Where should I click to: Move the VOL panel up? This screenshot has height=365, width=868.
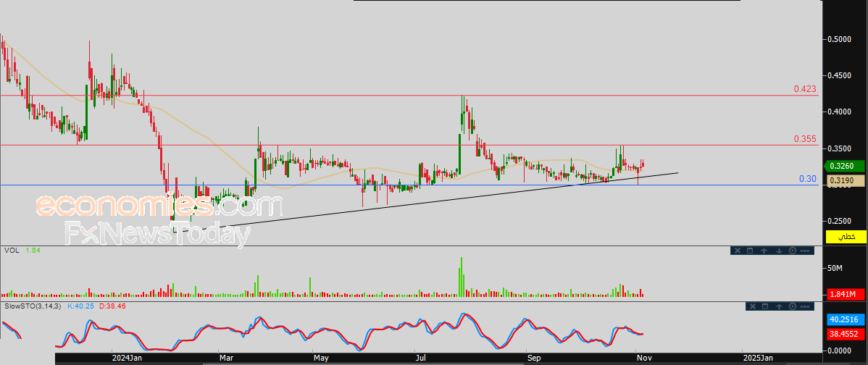coord(764,251)
